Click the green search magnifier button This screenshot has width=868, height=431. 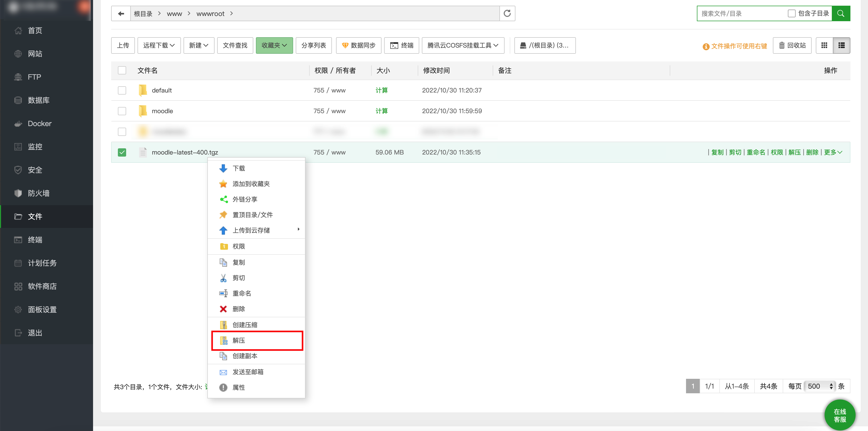[841, 13]
